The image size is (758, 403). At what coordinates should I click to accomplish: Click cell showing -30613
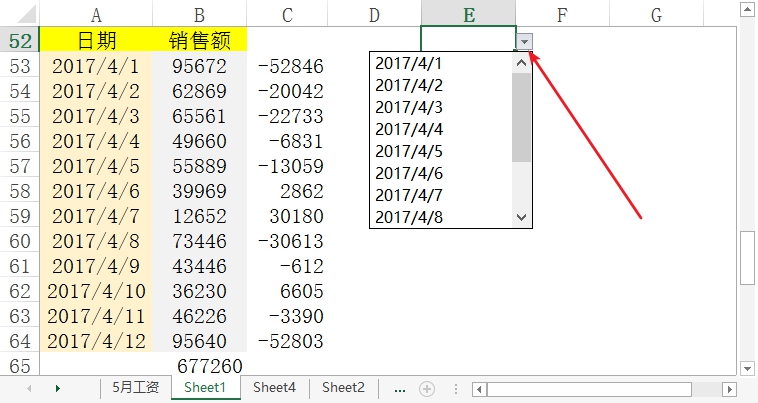click(287, 241)
